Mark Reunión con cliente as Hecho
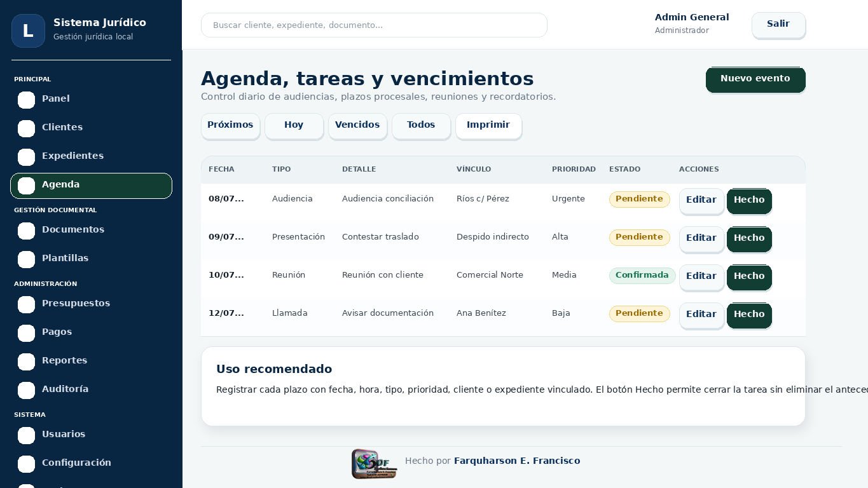 (x=749, y=277)
